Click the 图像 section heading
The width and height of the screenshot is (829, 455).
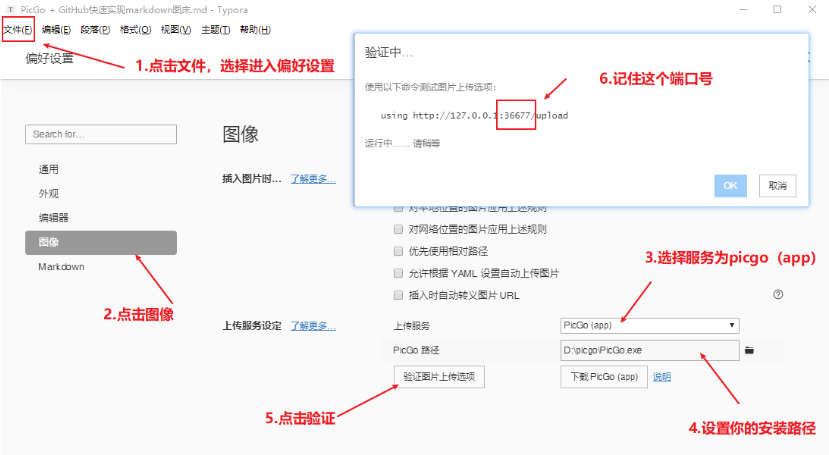(x=241, y=134)
